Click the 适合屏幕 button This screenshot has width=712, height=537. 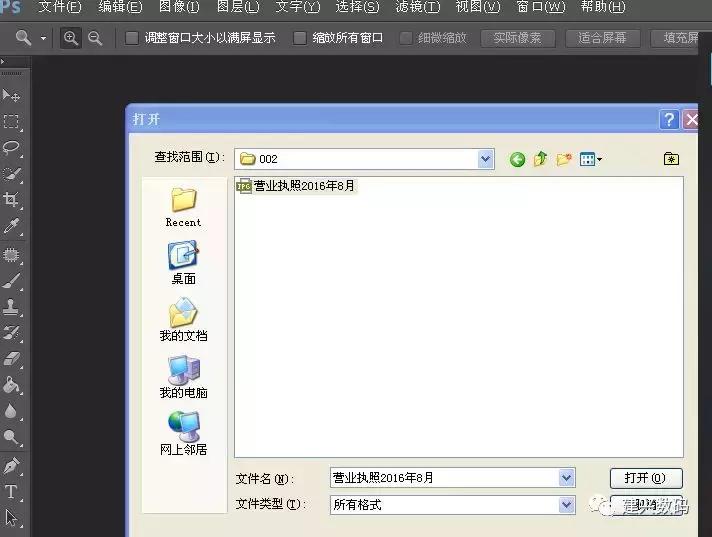[x=603, y=38]
